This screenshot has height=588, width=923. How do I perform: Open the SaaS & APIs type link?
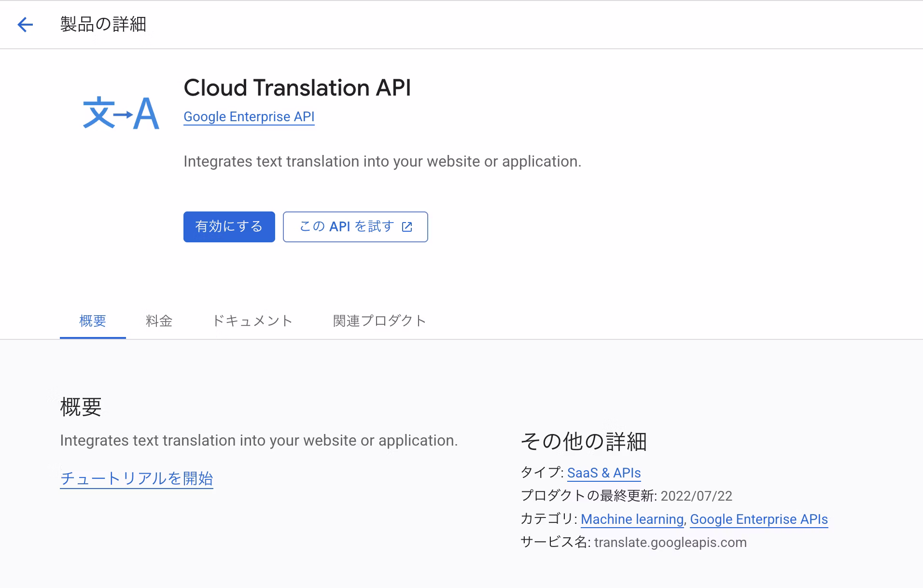pyautogui.click(x=603, y=473)
